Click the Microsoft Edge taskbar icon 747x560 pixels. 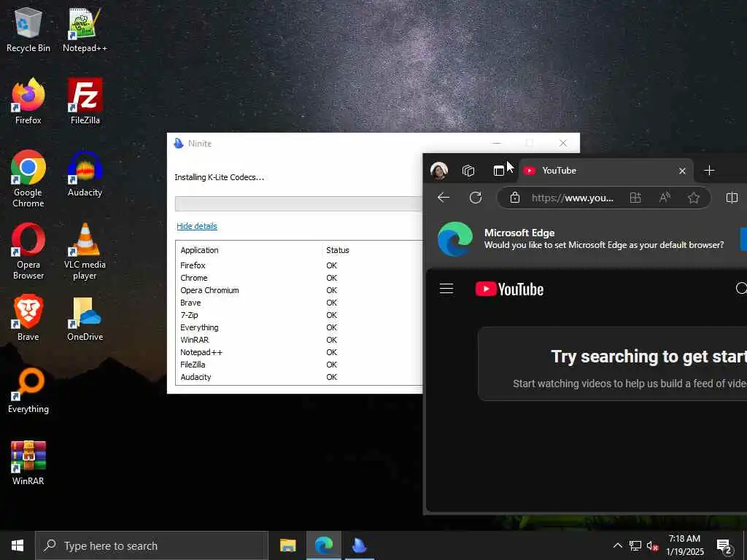point(323,545)
